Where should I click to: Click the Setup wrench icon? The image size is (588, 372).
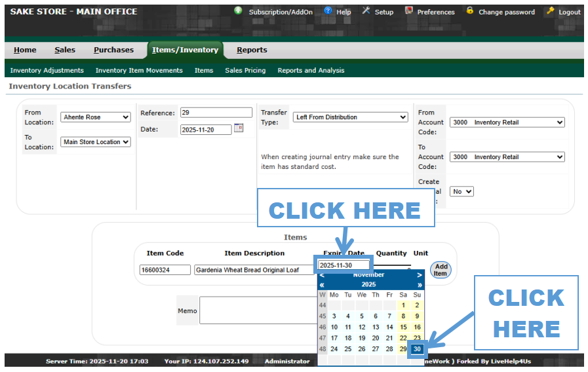pos(366,11)
